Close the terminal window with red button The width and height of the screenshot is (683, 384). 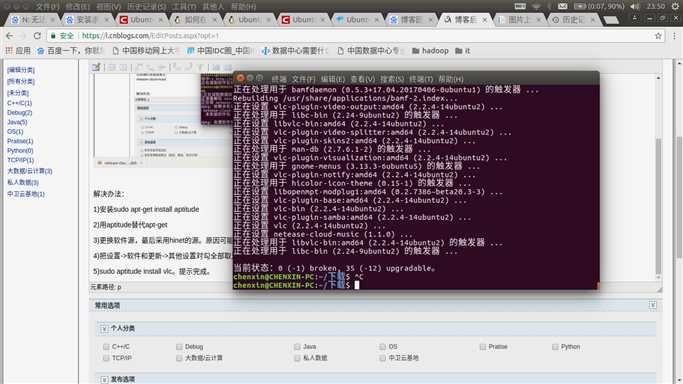[x=240, y=78]
